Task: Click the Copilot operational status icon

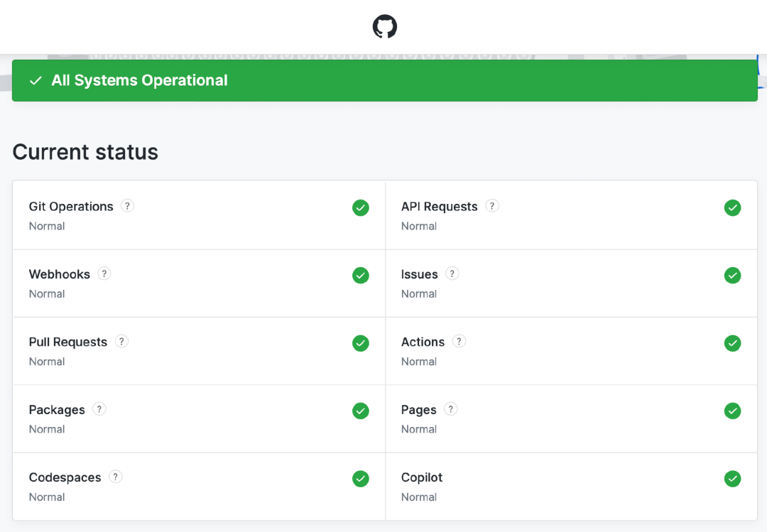Action: coord(732,479)
